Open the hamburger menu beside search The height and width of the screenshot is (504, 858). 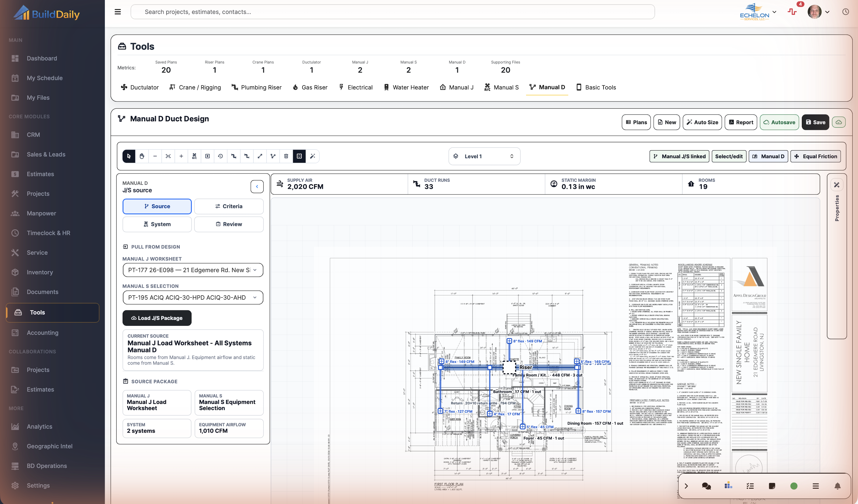click(x=118, y=12)
